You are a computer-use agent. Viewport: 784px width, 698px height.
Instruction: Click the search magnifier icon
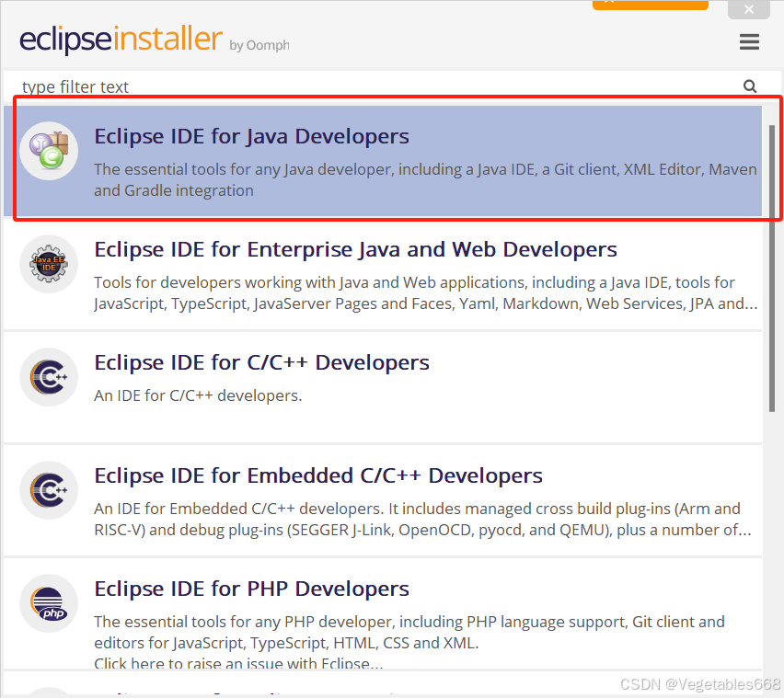[x=750, y=86]
